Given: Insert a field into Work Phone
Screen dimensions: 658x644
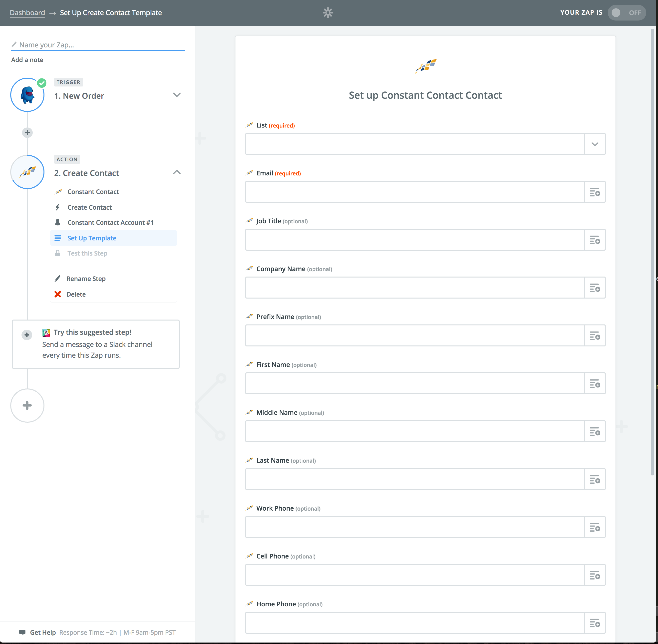Looking at the screenshot, I should (x=595, y=527).
